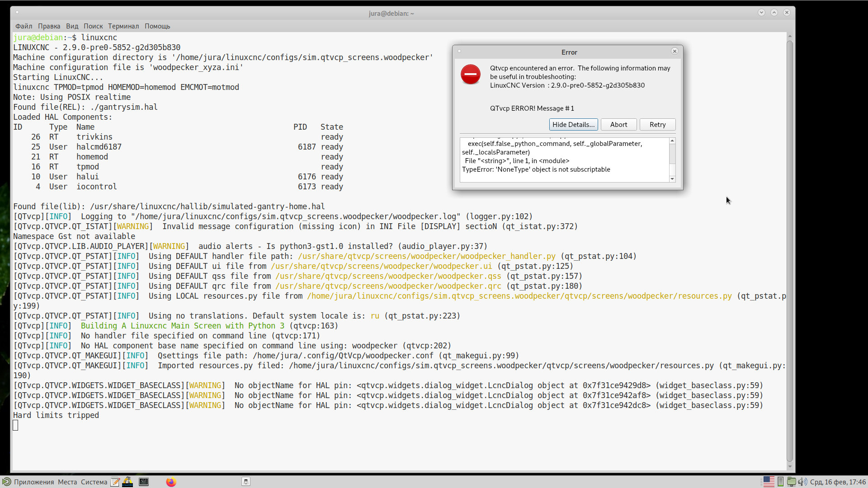
Task: Click the 'trivkins' component row
Action: click(178, 137)
